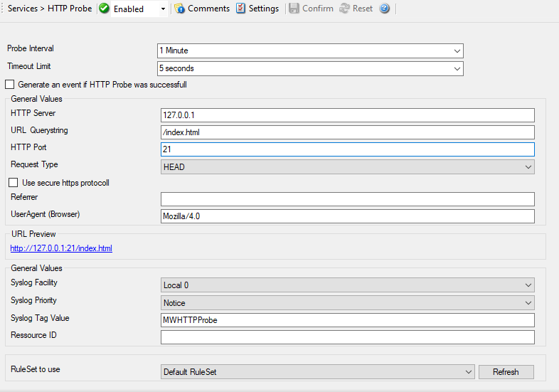The height and width of the screenshot is (392, 559).
Task: Click the Reset arrows icon
Action: point(344,9)
